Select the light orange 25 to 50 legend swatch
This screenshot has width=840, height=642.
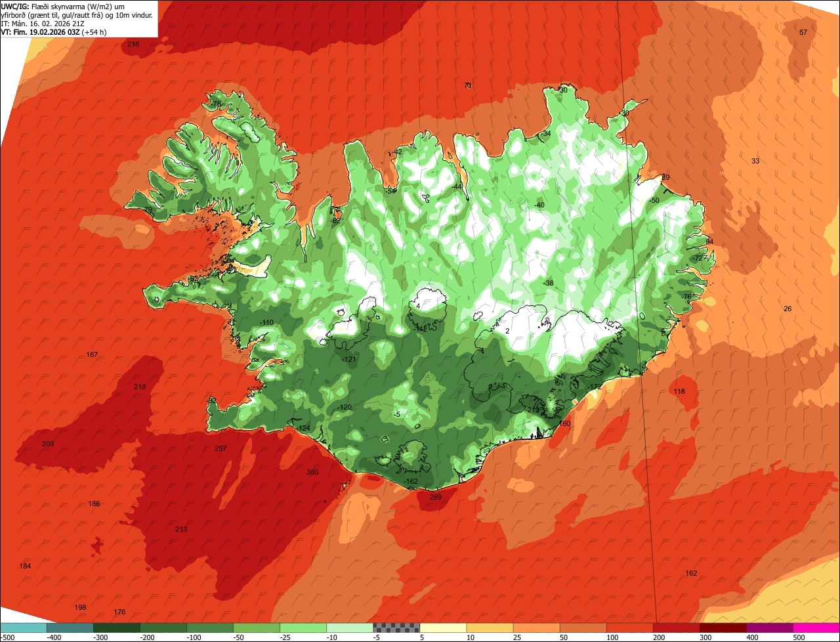pos(537,628)
